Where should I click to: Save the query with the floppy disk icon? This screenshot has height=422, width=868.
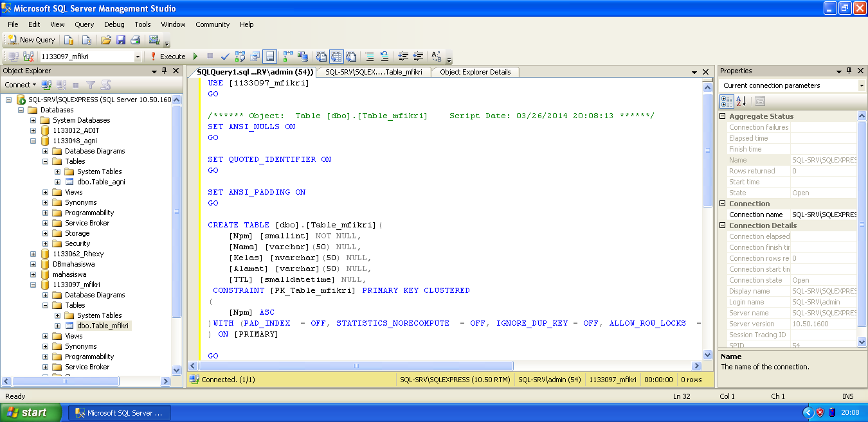pyautogui.click(x=121, y=40)
